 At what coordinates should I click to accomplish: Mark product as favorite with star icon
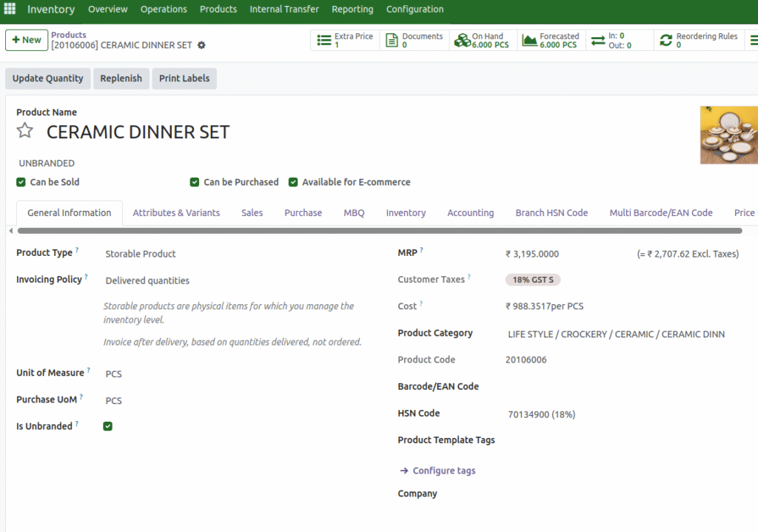coord(25,132)
